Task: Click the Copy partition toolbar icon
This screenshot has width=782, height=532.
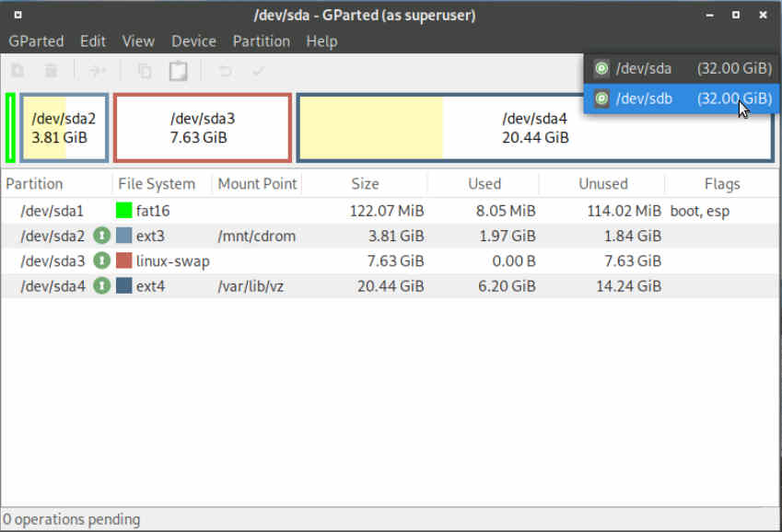Action: click(x=145, y=71)
